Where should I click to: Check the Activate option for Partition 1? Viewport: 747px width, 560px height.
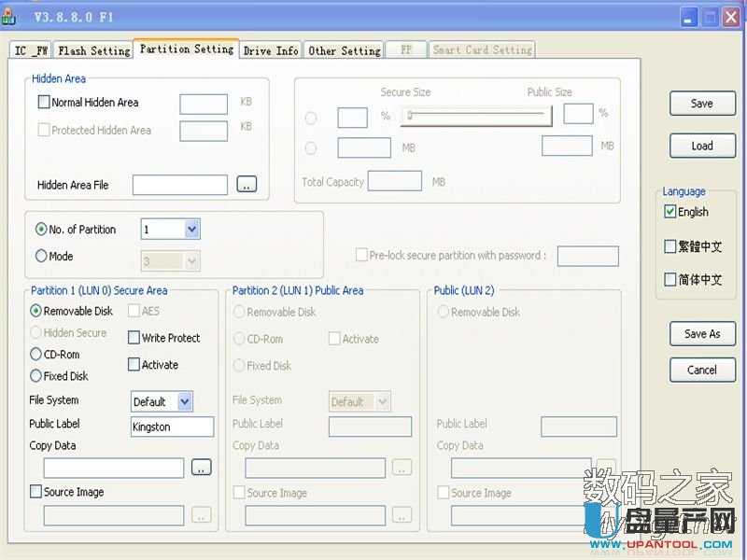pyautogui.click(x=134, y=365)
